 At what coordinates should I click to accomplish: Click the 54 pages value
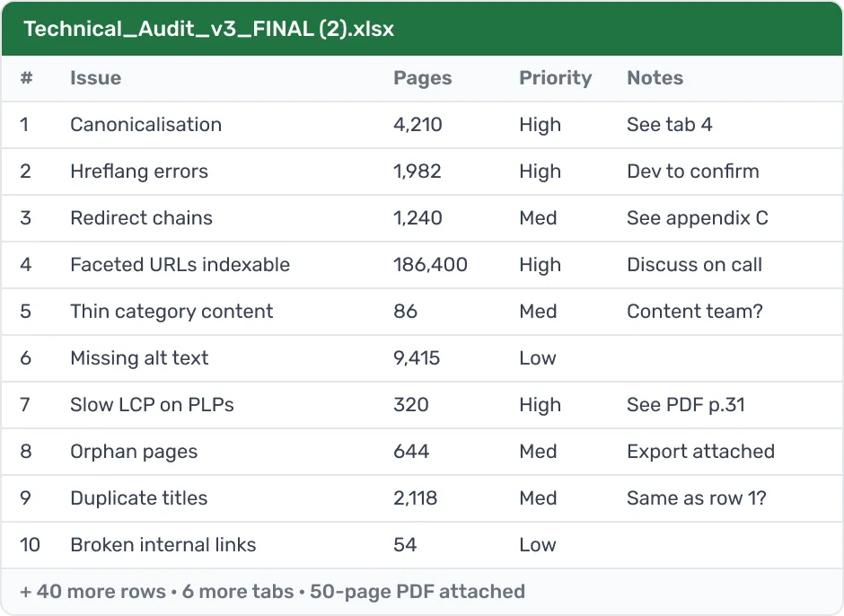[405, 545]
